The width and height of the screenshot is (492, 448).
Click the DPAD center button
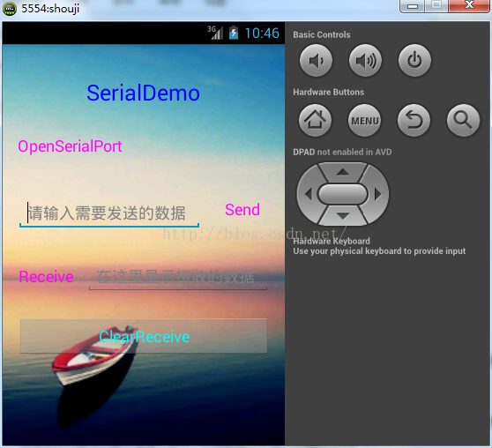(343, 194)
